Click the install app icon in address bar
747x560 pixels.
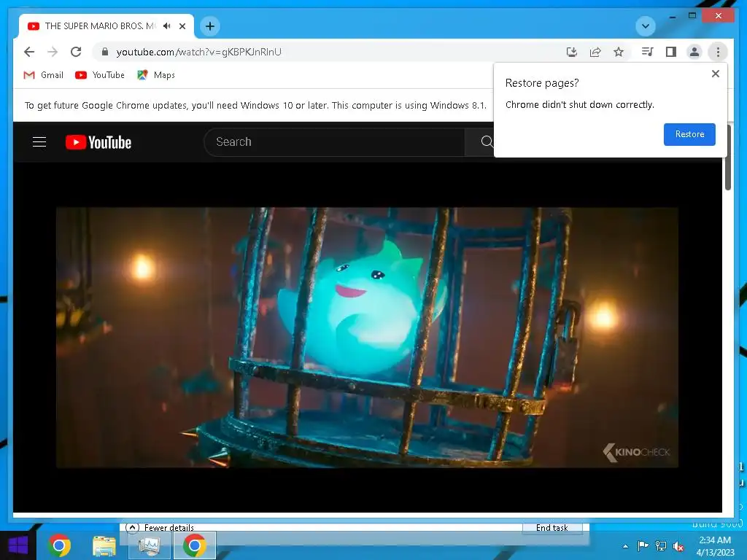572,52
